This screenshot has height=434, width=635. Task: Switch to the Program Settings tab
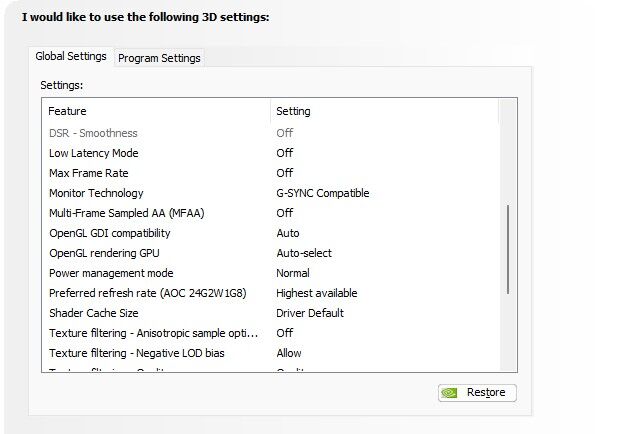click(159, 58)
